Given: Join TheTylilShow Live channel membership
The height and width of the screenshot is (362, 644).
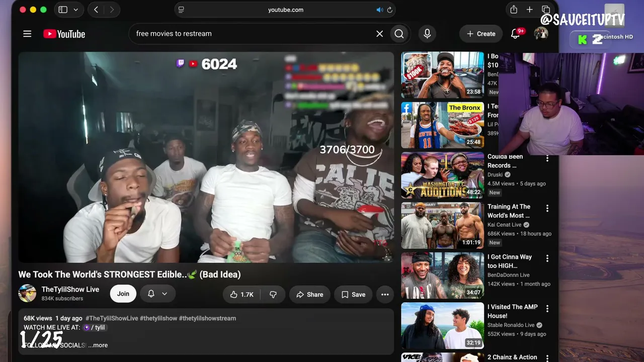Looking at the screenshot, I should coord(123,294).
